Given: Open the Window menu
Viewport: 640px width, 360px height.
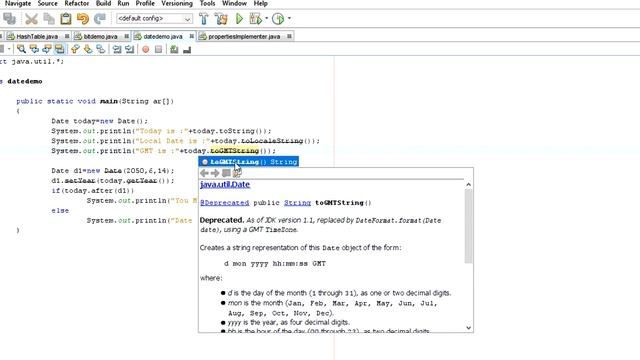Looking at the screenshot, I should click(234, 3).
